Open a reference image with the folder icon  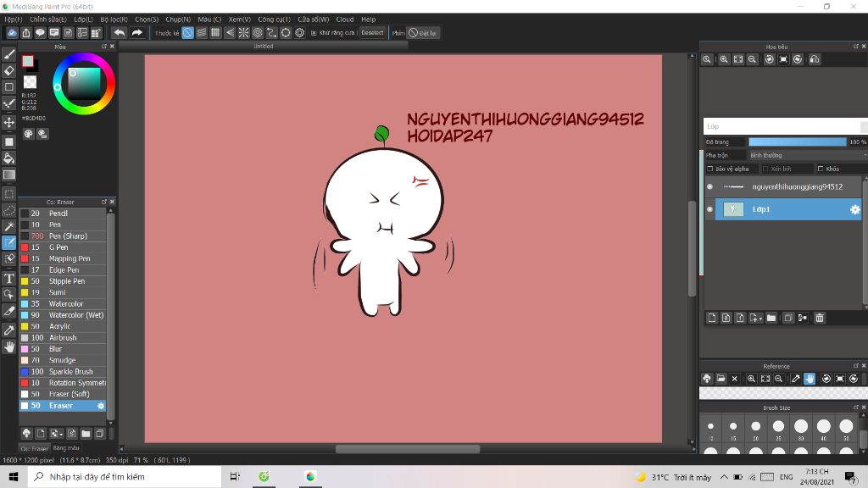tap(721, 379)
